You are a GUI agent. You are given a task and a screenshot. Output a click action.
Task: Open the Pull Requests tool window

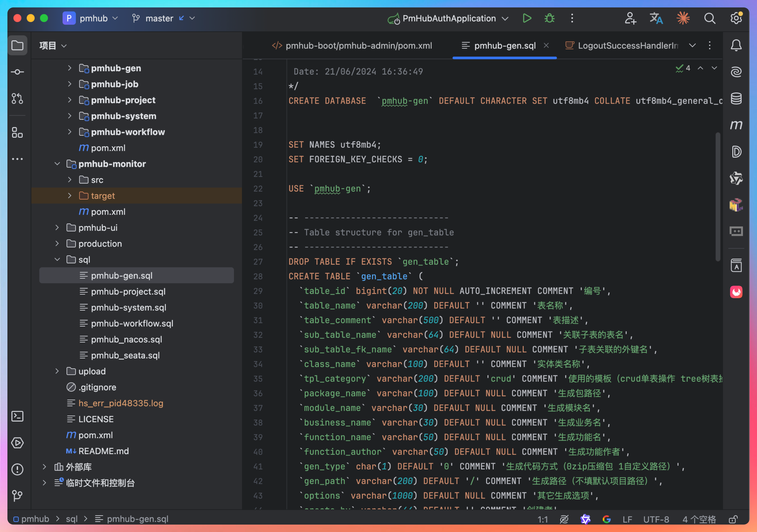(17, 98)
